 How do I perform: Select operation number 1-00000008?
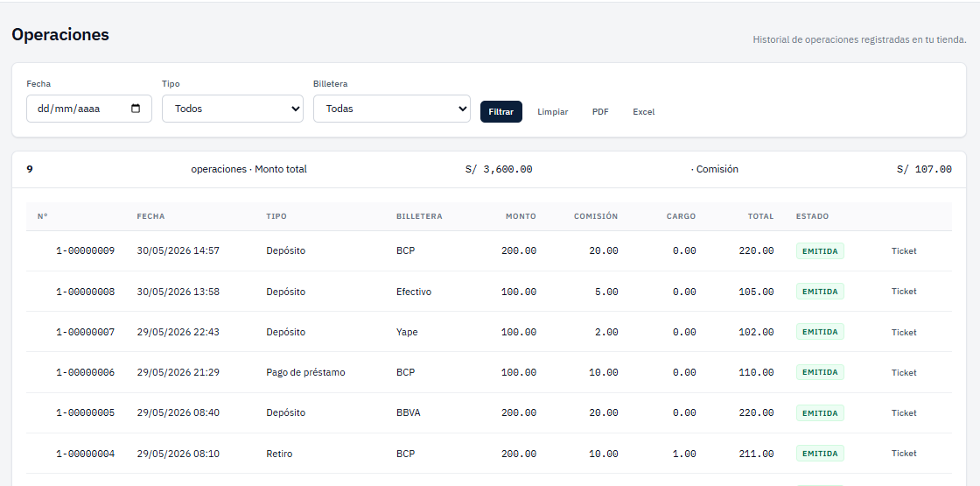coord(86,292)
